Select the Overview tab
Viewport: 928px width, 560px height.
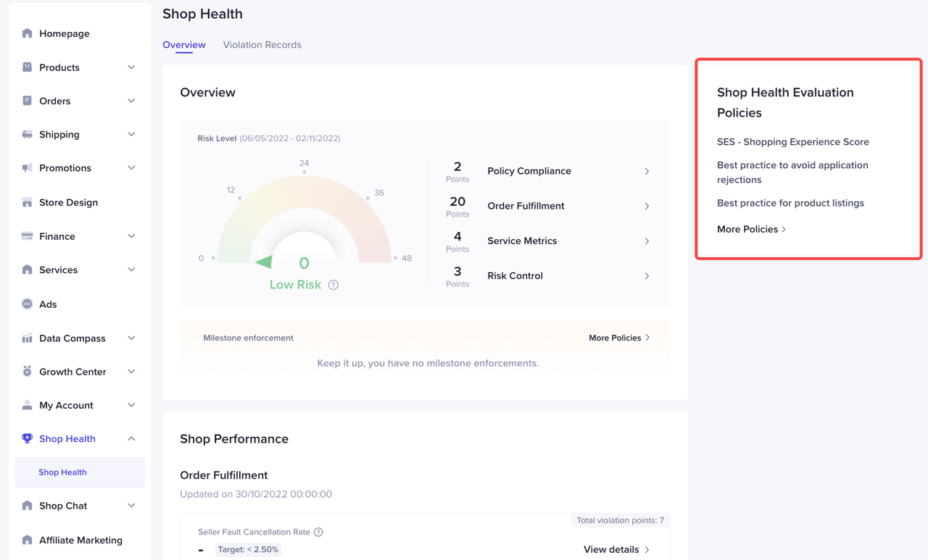pos(183,45)
